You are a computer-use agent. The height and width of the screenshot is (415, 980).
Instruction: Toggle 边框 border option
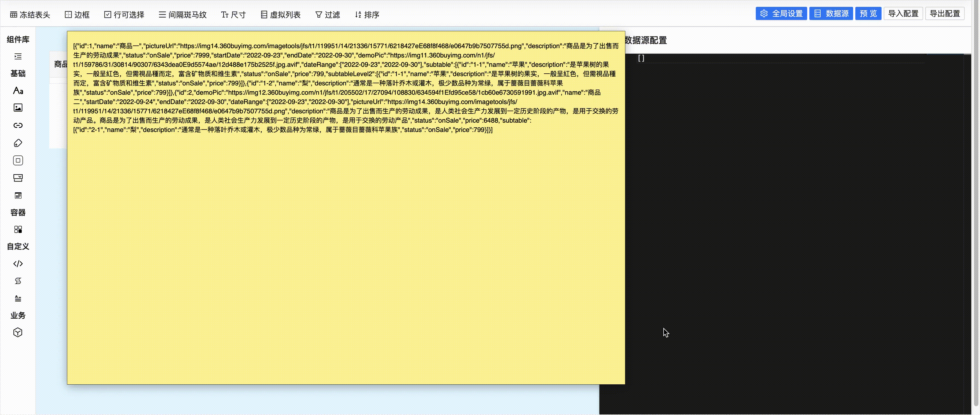[77, 15]
